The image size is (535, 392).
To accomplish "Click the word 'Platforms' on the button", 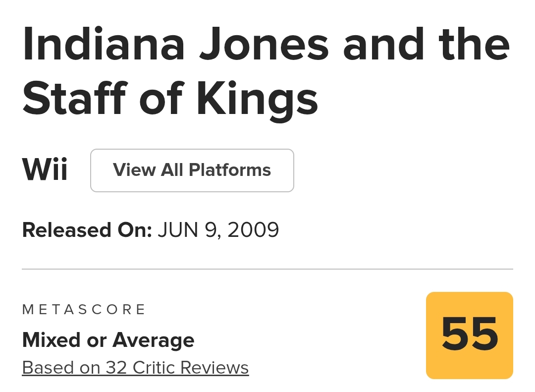I will pos(230,170).
